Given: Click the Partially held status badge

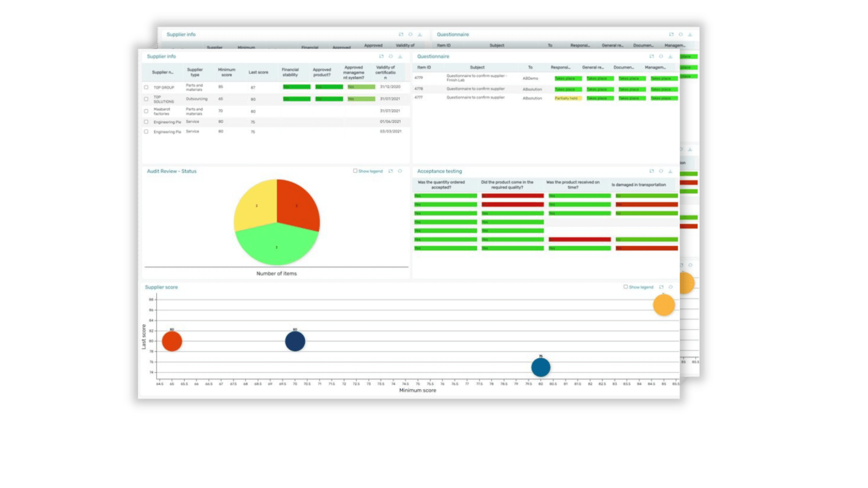Looking at the screenshot, I should click(567, 99).
